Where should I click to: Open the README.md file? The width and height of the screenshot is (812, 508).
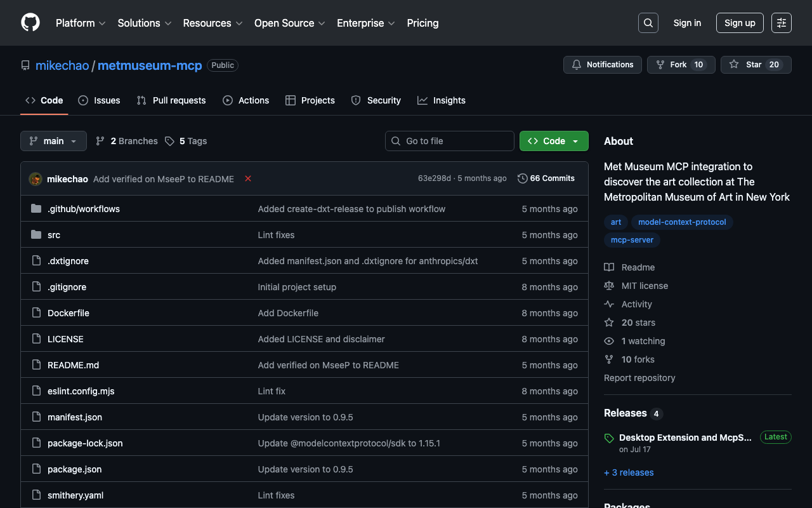click(73, 365)
